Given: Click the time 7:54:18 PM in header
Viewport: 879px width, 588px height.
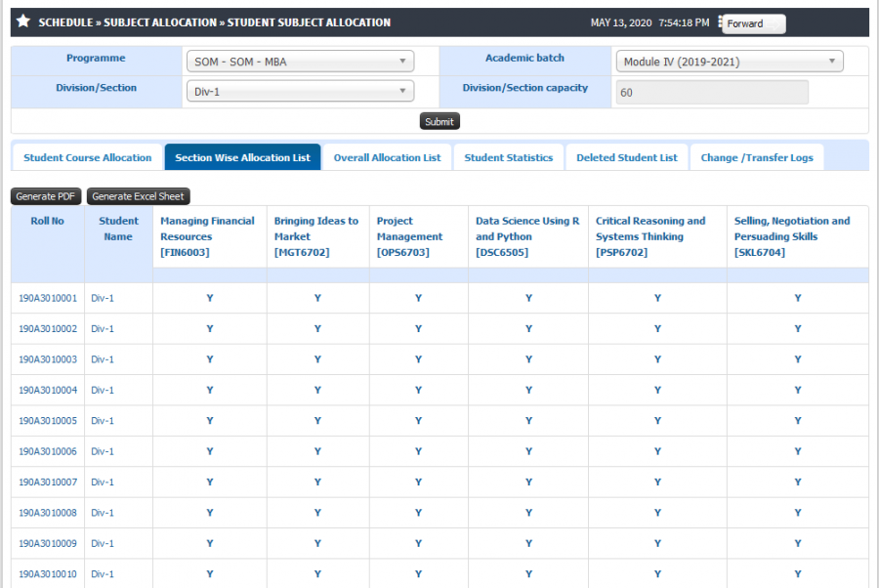Looking at the screenshot, I should point(684,23).
